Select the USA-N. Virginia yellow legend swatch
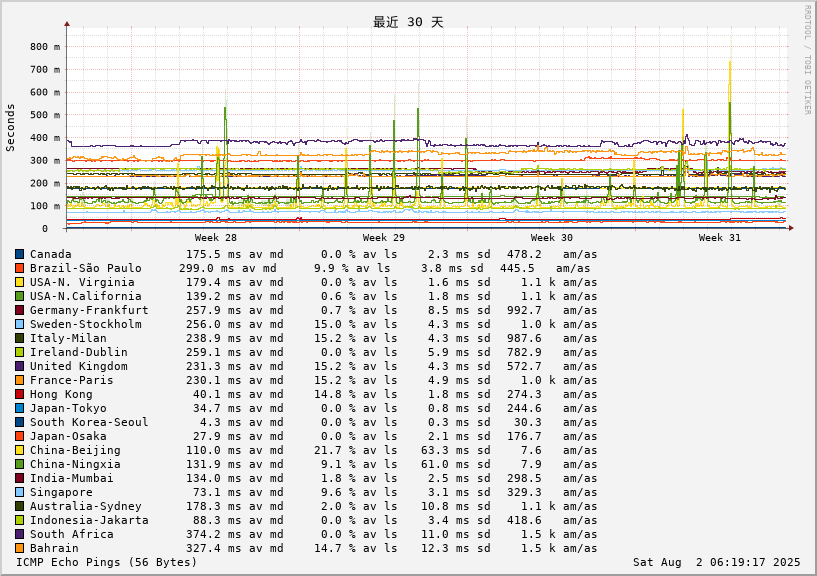817x576 pixels. pos(19,282)
